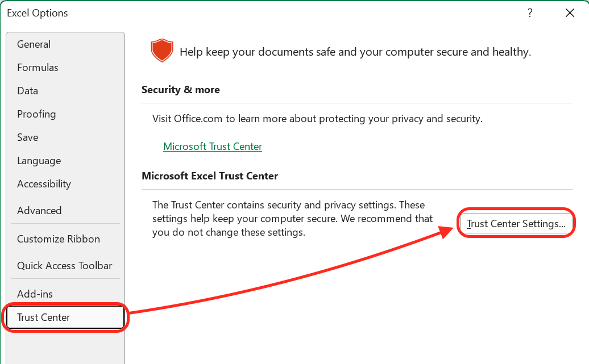Viewport: 589px width, 364px height.
Task: Switch to the Data options page
Action: [27, 91]
